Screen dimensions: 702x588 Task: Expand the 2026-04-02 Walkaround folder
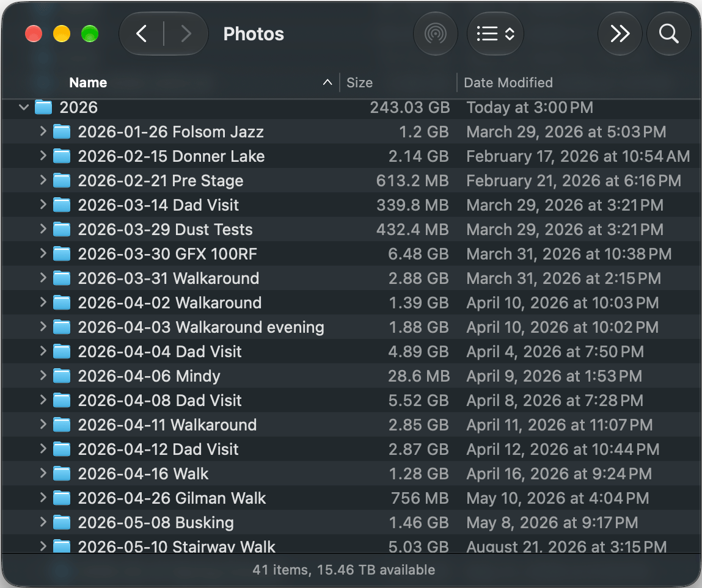pos(43,302)
